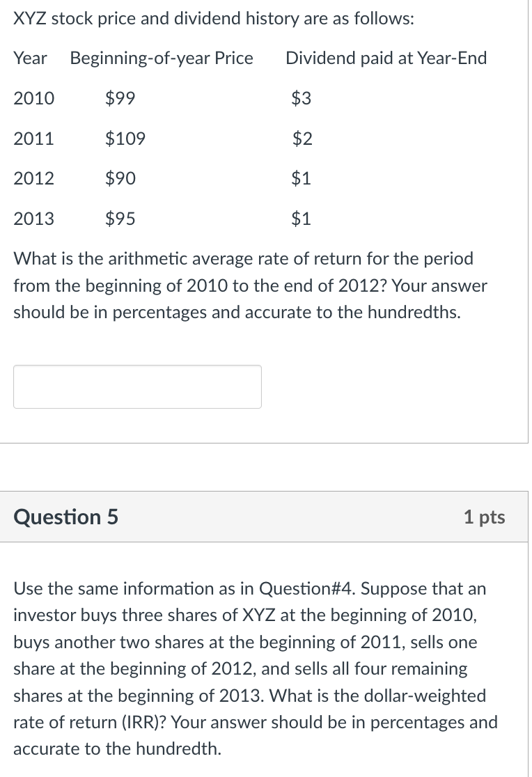
Task: Select the $90 beginning-of-year price
Action: click(x=120, y=178)
